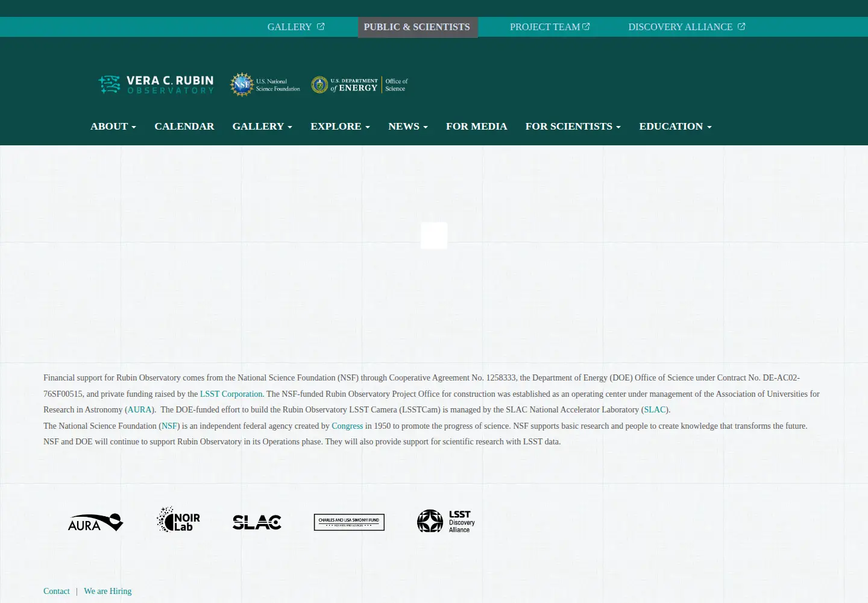Open the Charles and Lisa Simonyi Fund logo
Screen dimensions: 868x603
tap(349, 522)
